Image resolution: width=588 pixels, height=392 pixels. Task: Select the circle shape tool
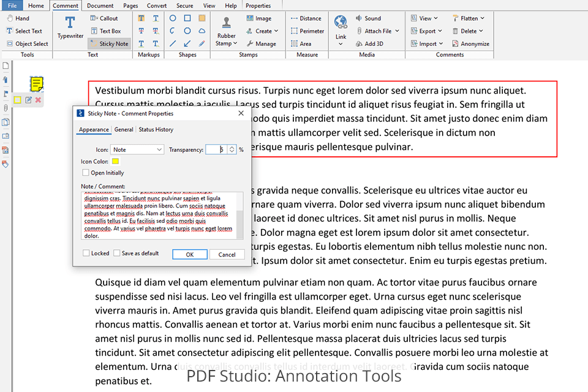(173, 18)
